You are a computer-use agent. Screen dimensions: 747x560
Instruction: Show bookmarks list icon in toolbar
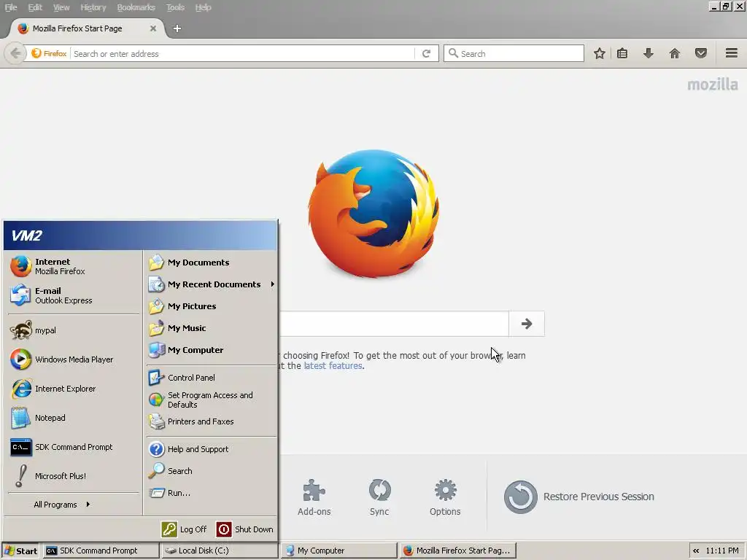coord(622,53)
